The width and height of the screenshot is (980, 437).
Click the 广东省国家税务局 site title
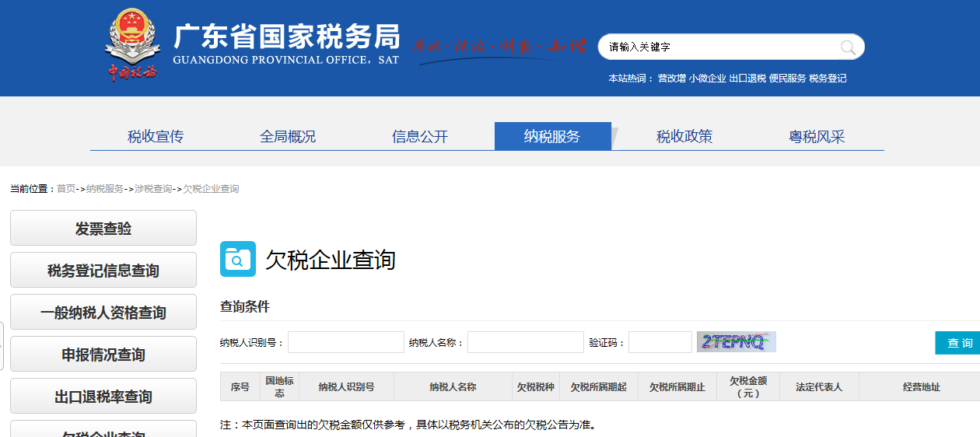click(286, 37)
